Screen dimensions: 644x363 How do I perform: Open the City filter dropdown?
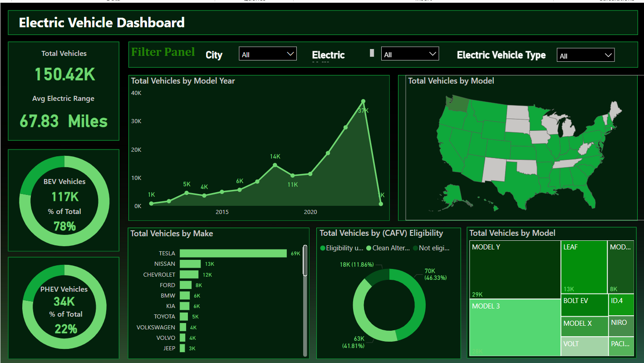[268, 54]
